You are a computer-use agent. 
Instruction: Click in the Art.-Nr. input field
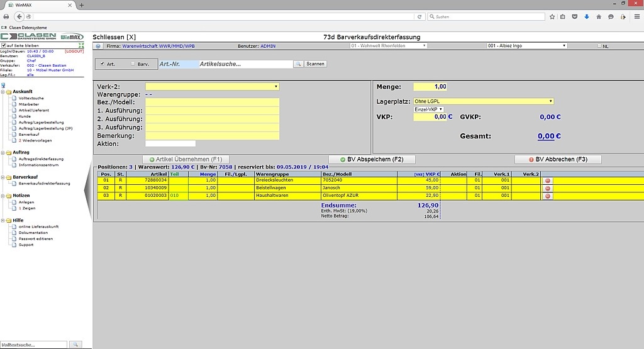179,64
